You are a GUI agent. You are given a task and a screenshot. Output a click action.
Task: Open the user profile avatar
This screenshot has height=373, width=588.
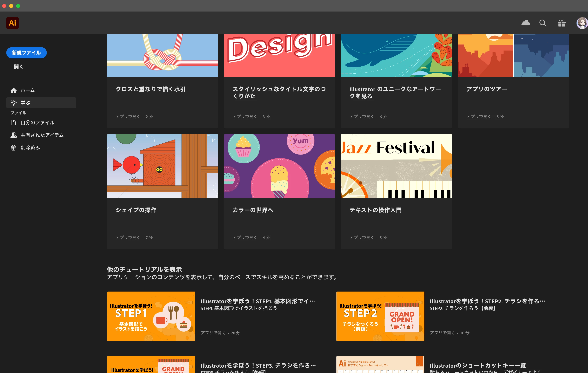coord(582,23)
